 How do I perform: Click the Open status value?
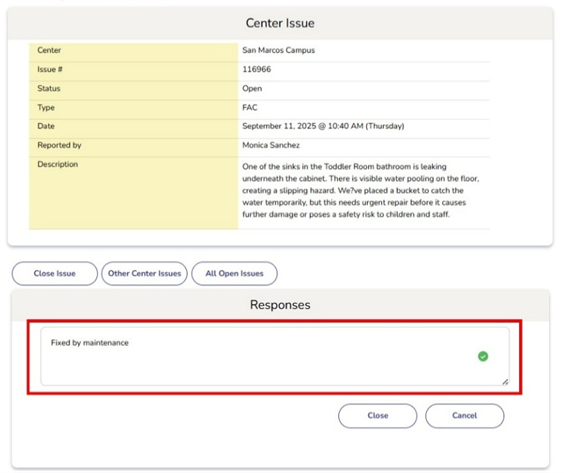click(252, 88)
